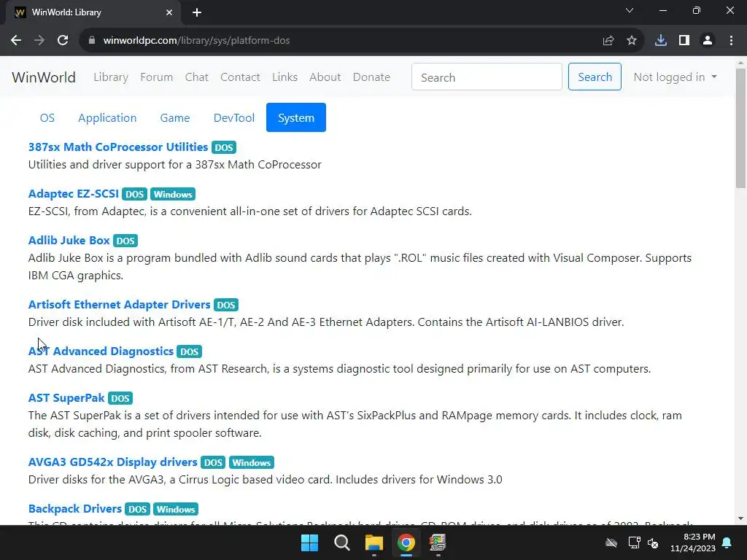The image size is (747, 560).
Task: Click DOS badge beside AST SuperPak
Action: tap(120, 398)
